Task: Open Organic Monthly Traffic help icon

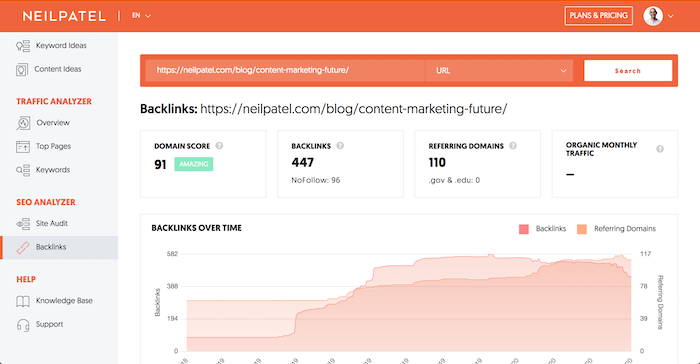Action: coord(660,149)
